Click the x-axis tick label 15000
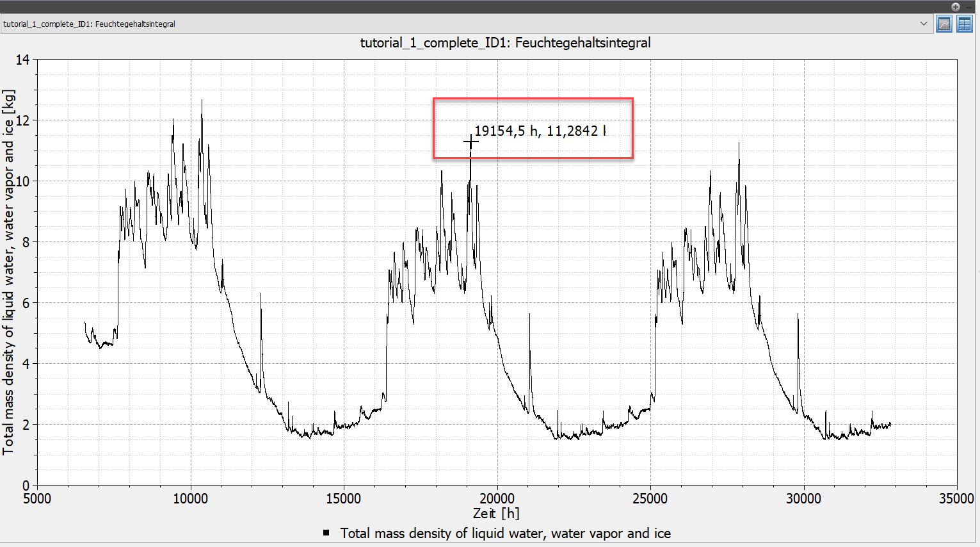980x547 pixels. 344,498
